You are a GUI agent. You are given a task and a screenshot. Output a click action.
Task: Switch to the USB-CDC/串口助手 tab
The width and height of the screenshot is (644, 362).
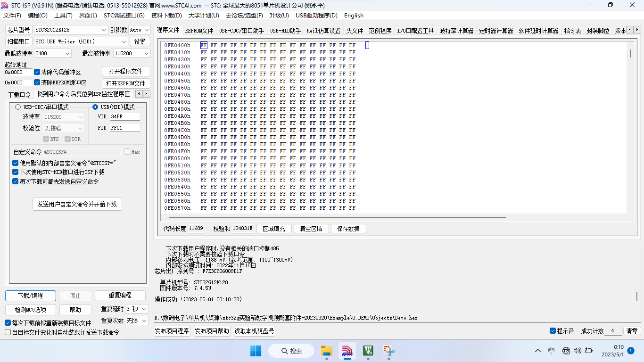[x=241, y=31]
